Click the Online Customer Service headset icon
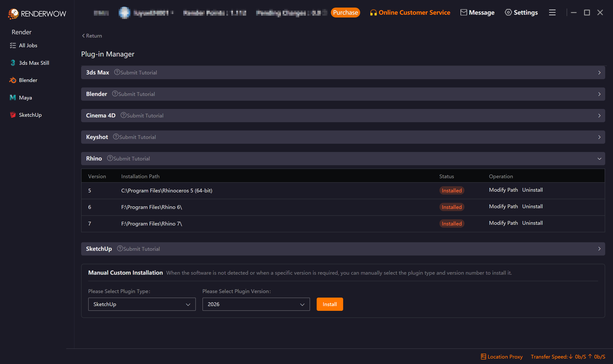Screen dimensions: 613x364 click(x=373, y=13)
